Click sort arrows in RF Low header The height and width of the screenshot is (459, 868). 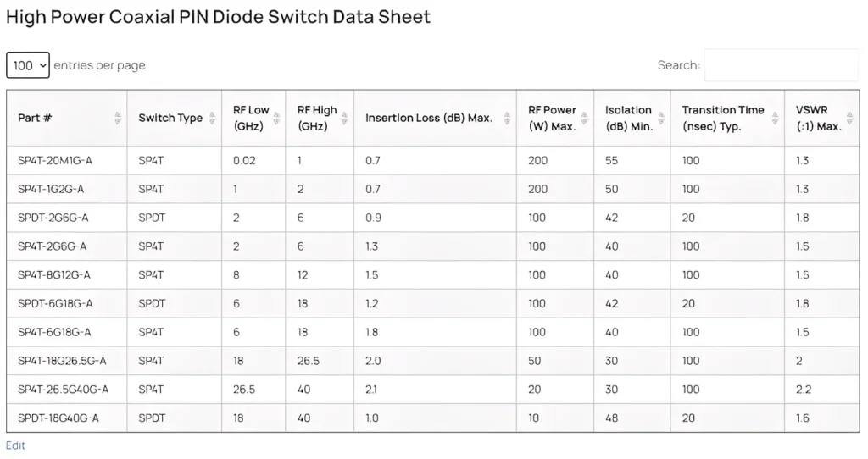[276, 119]
